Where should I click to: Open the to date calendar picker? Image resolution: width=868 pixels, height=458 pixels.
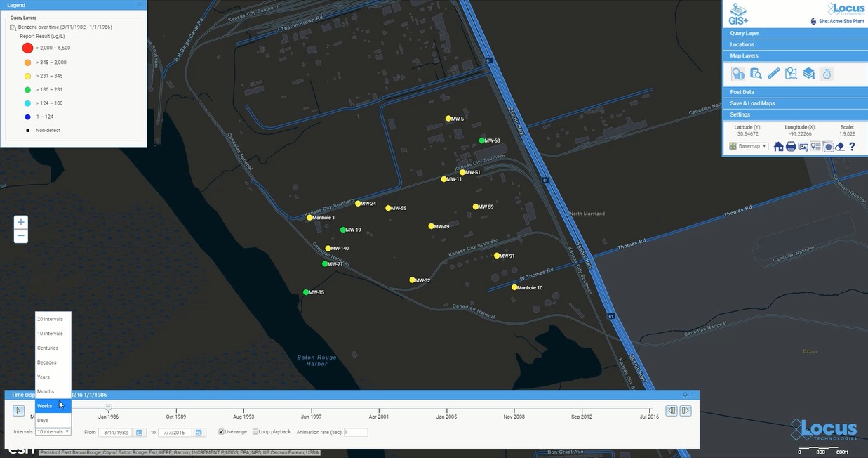pyautogui.click(x=199, y=432)
